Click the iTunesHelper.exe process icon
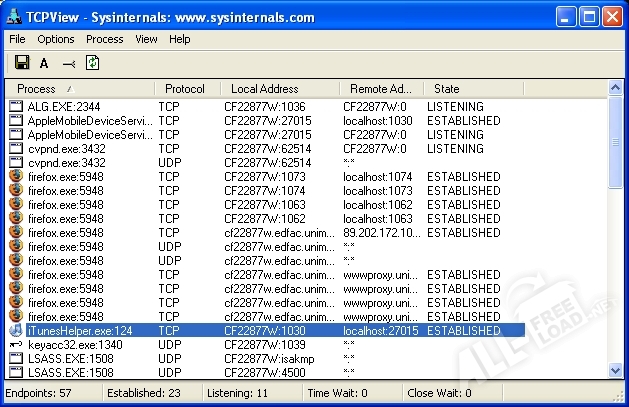The width and height of the screenshot is (629, 407). tap(15, 330)
